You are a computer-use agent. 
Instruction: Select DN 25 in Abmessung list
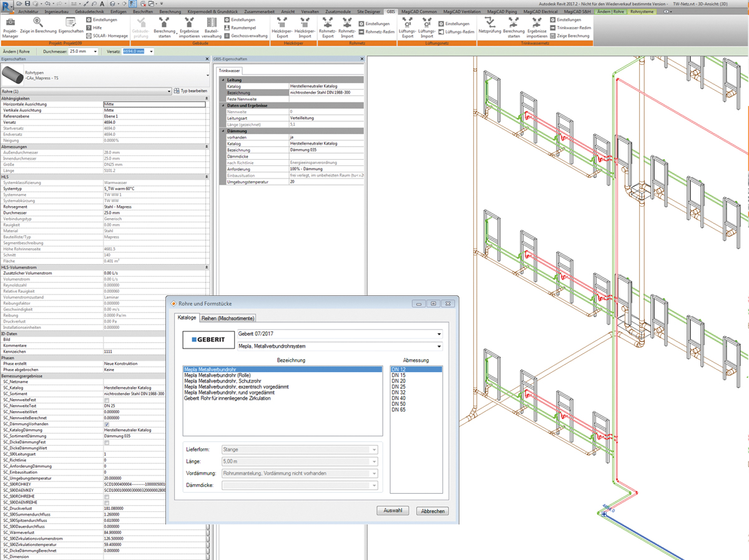click(398, 387)
